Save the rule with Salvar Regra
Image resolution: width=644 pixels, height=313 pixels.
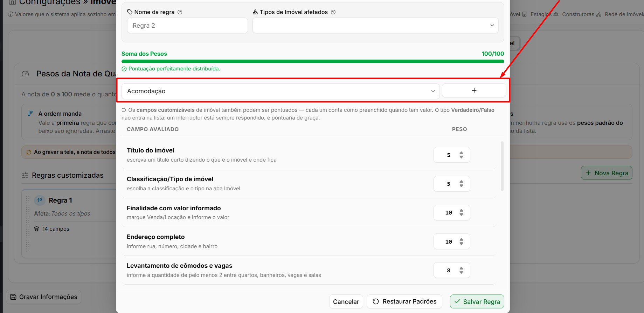click(477, 301)
